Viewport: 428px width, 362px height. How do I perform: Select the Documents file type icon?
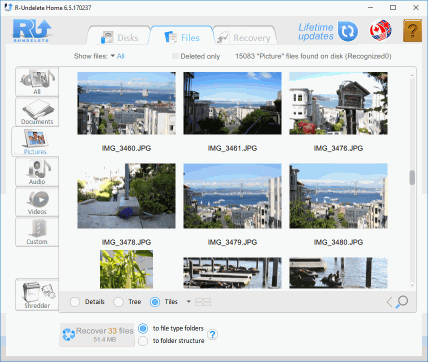37,112
